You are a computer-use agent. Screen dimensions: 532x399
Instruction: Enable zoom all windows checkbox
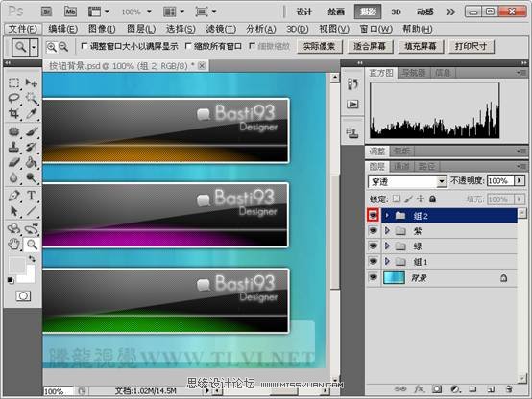pos(188,46)
